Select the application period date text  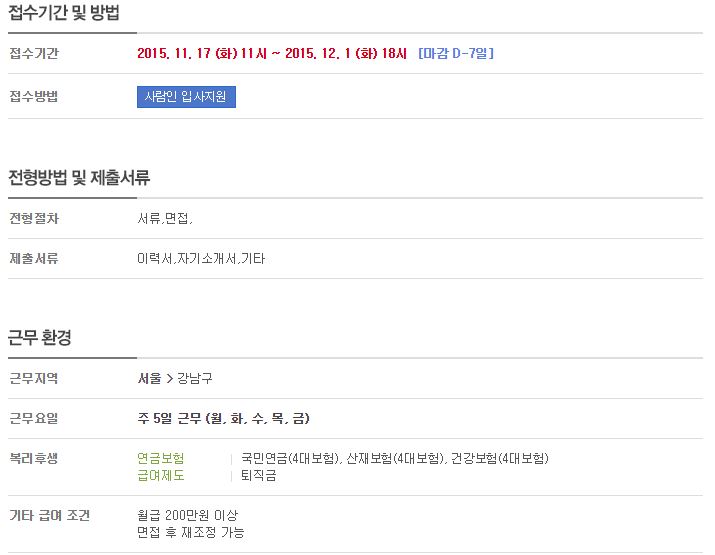(272, 53)
